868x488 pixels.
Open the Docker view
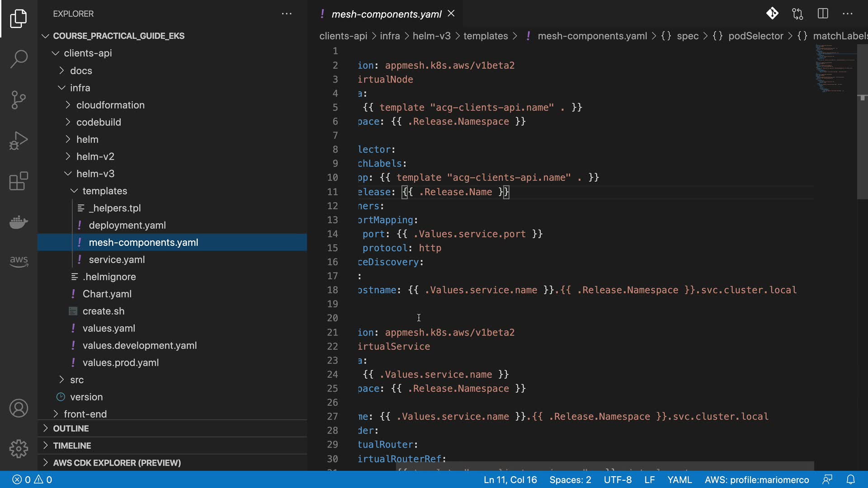coord(19,222)
